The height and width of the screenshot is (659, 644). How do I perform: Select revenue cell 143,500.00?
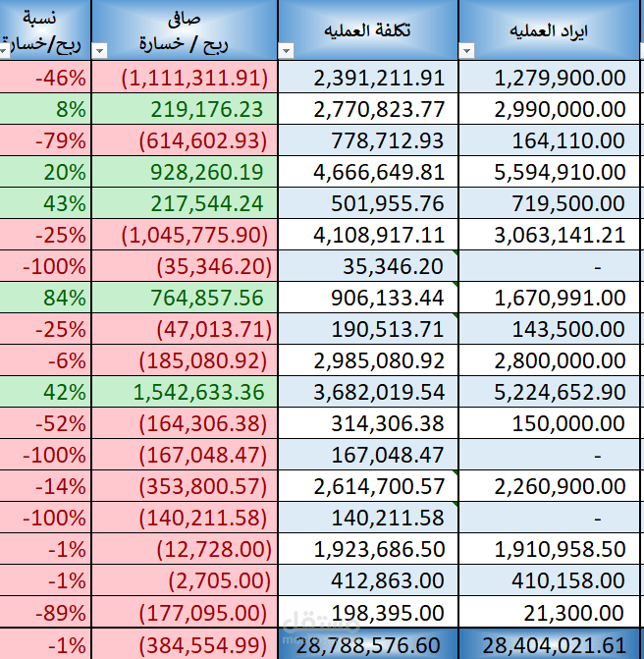549,329
